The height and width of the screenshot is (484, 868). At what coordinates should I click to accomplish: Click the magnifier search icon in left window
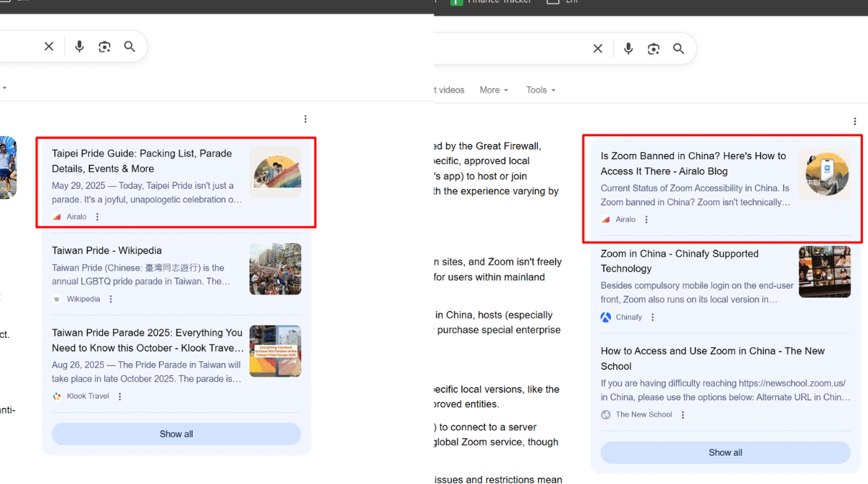(130, 46)
